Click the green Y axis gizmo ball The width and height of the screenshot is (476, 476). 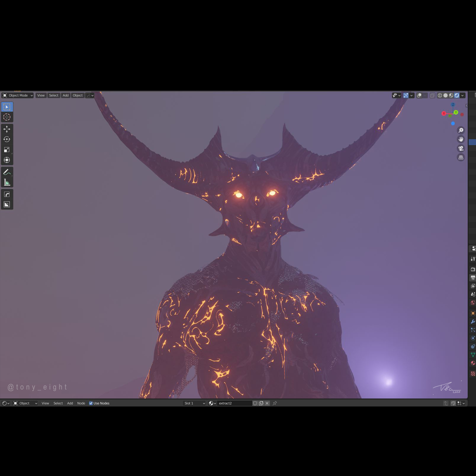456,112
